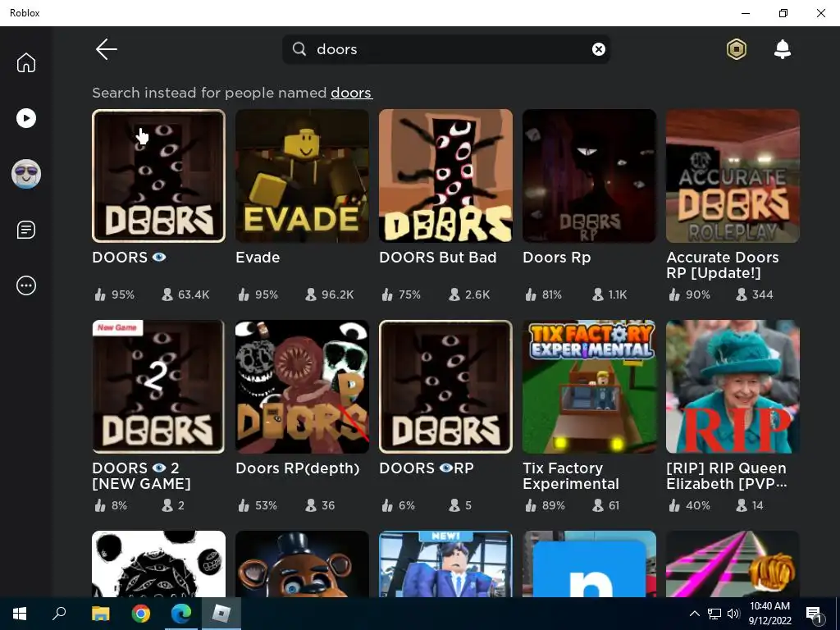The width and height of the screenshot is (840, 630).
Task: Search for people named doors link
Action: coord(351,93)
